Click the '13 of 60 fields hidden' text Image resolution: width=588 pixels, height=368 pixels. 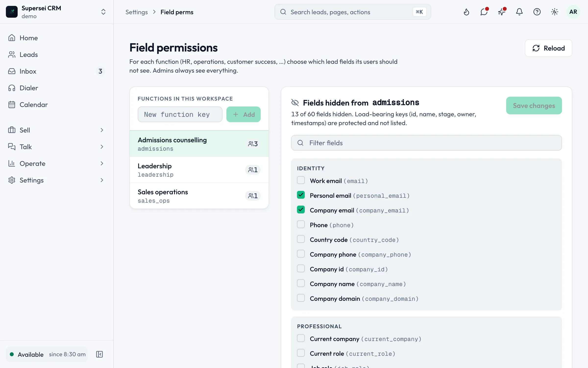tap(322, 114)
